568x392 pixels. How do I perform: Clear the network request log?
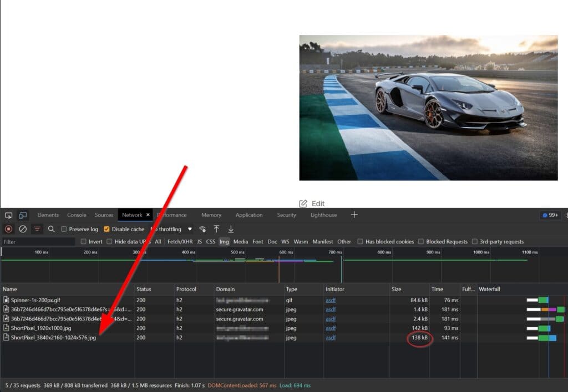[x=23, y=228]
